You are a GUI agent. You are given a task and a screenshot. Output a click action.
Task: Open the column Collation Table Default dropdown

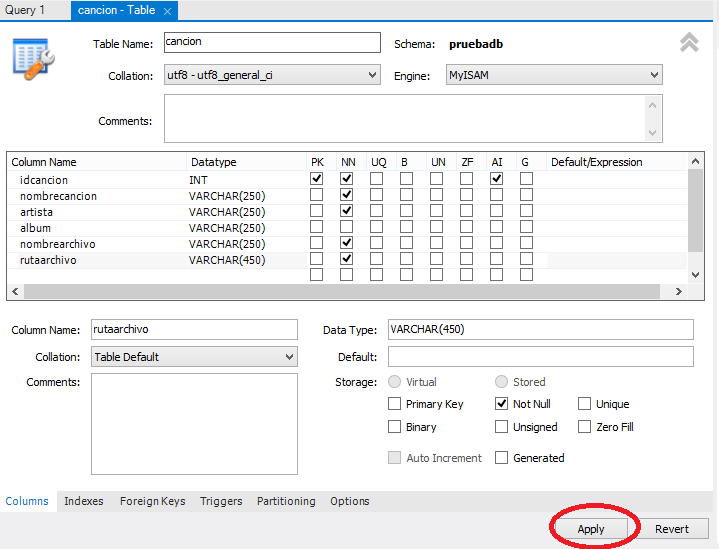coord(194,357)
